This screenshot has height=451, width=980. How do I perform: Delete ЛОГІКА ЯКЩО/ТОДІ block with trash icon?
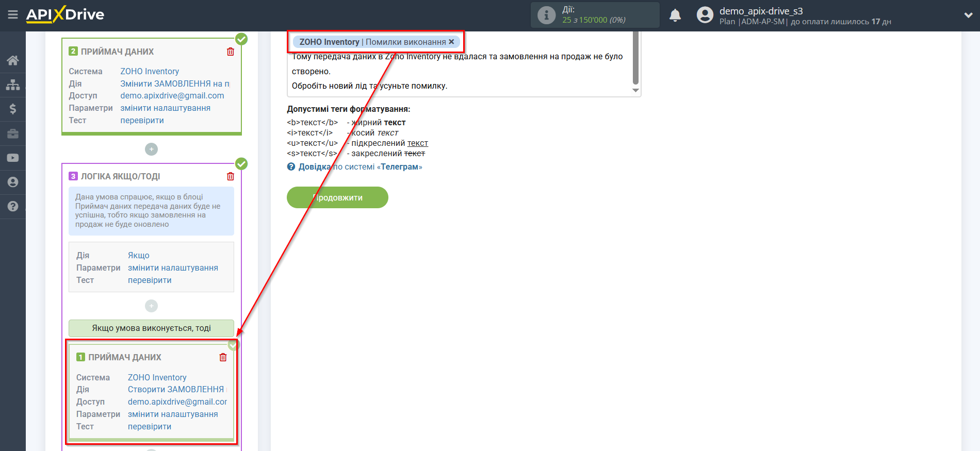[231, 176]
